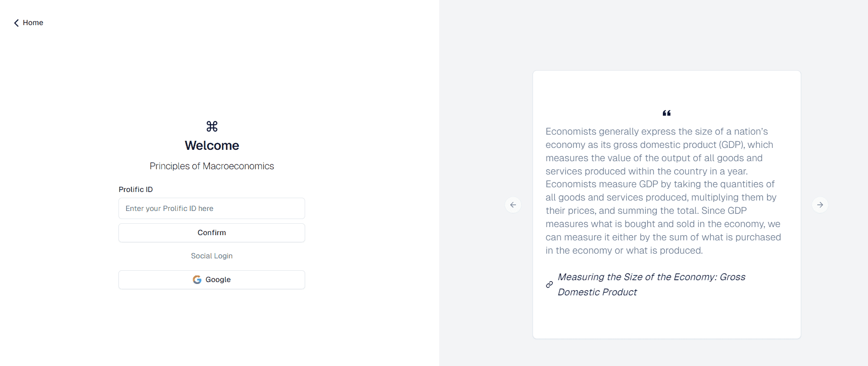Viewport: 868px width, 366px height.
Task: Click the Google G logo icon
Action: (x=197, y=280)
